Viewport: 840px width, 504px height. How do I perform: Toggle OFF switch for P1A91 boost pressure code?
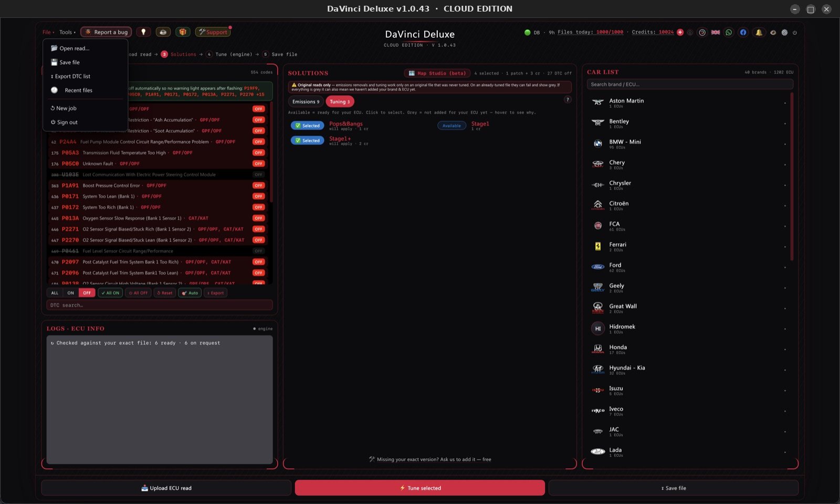[258, 185]
